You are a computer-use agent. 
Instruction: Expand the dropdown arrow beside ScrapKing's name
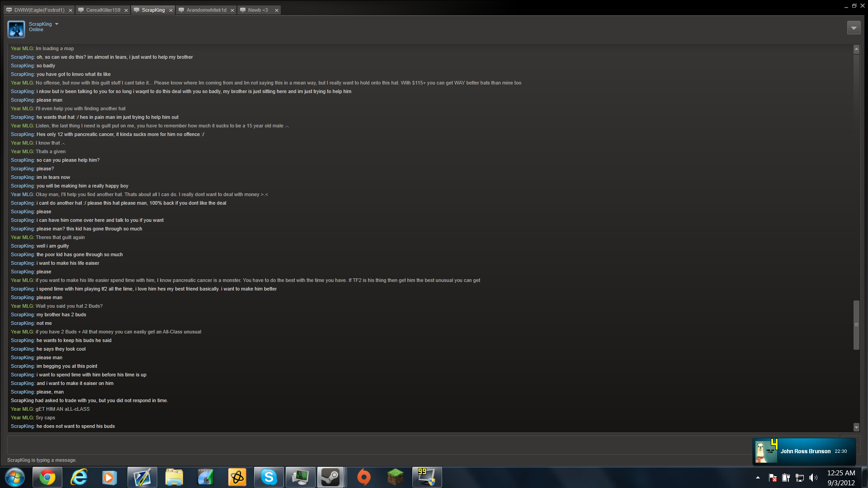click(x=57, y=24)
